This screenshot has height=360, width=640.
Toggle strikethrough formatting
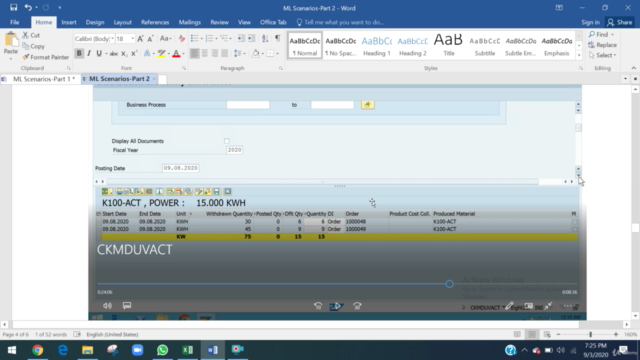tap(114, 53)
